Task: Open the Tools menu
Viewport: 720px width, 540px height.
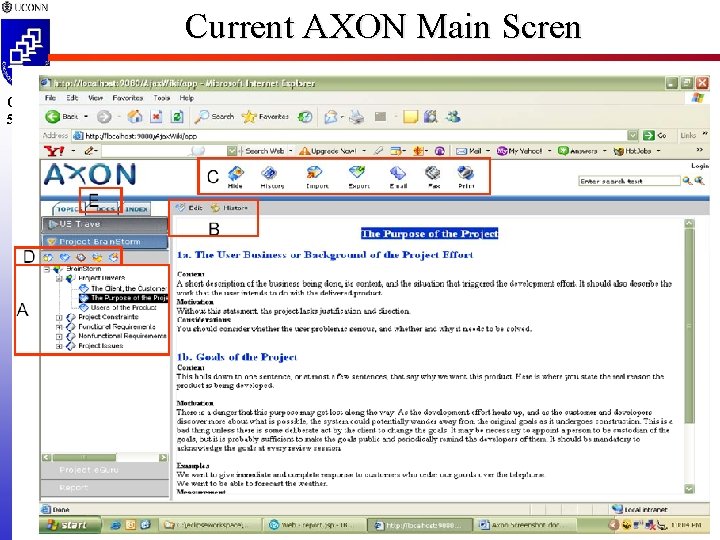Action: point(162,98)
